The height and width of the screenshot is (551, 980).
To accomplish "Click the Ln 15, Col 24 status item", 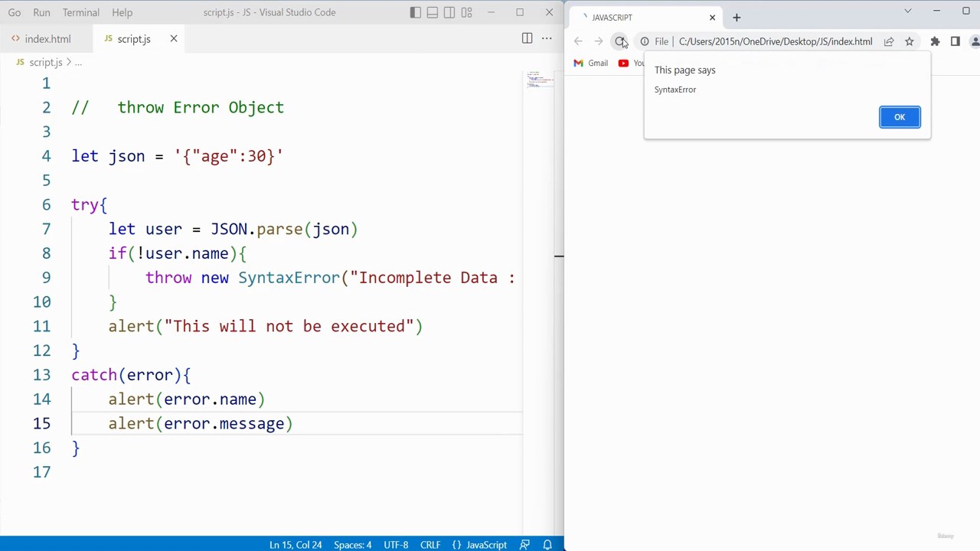I will 296,545.
